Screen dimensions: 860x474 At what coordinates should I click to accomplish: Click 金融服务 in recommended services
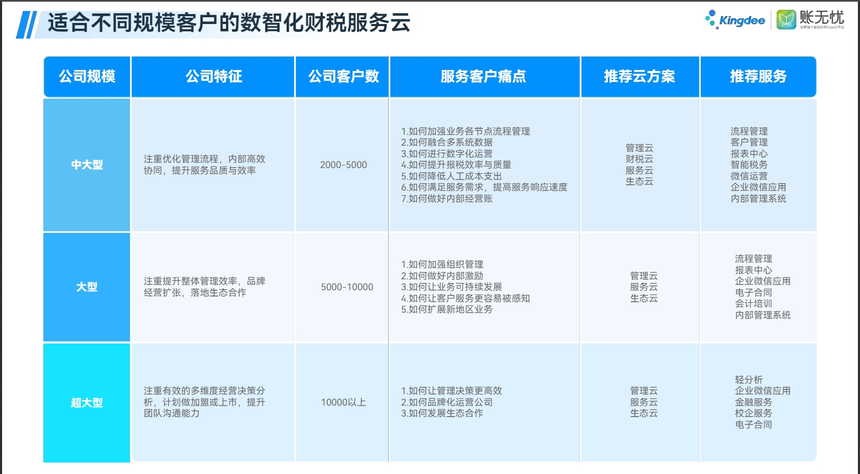754,402
